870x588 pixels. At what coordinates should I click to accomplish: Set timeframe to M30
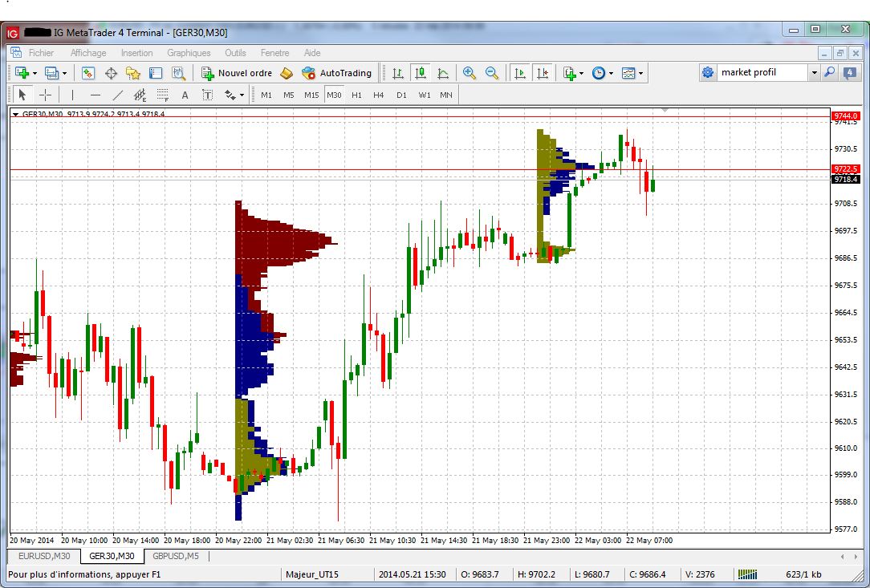click(x=334, y=95)
